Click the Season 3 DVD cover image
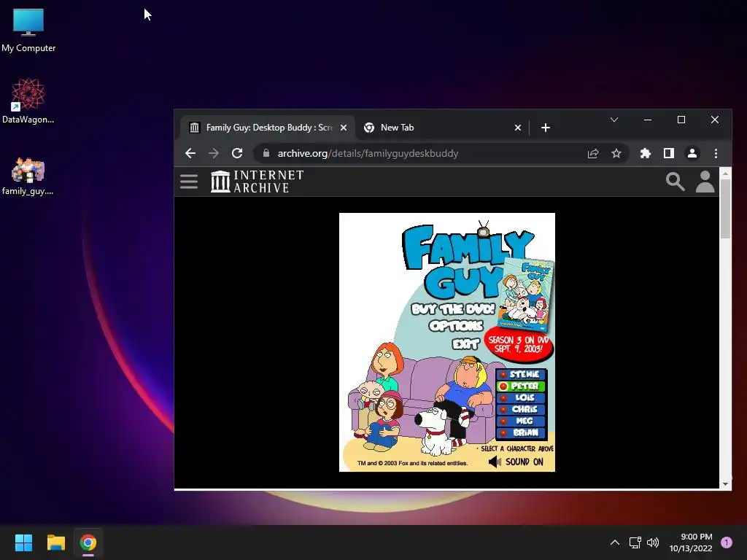This screenshot has width=747, height=560. point(526,295)
